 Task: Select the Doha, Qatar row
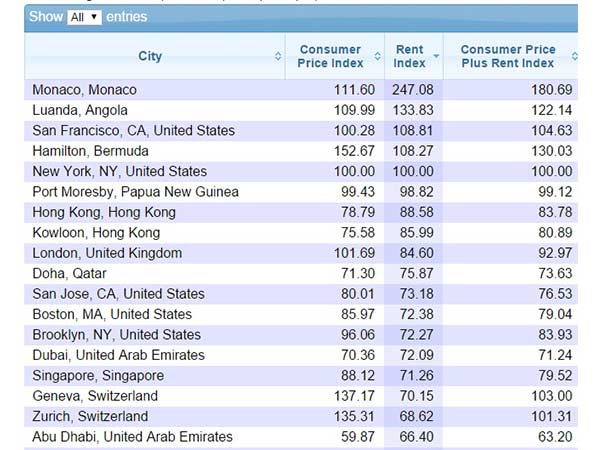(69, 274)
